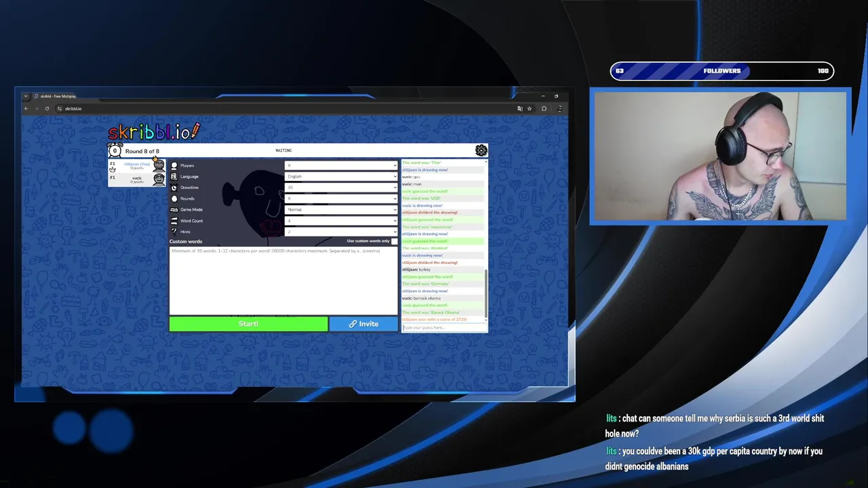Click 'stilijaan (You)' player name
868x488 pixels.
pyautogui.click(x=137, y=164)
